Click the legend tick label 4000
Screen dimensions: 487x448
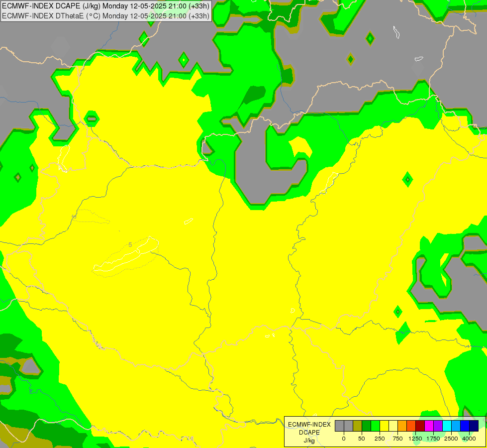(x=469, y=439)
